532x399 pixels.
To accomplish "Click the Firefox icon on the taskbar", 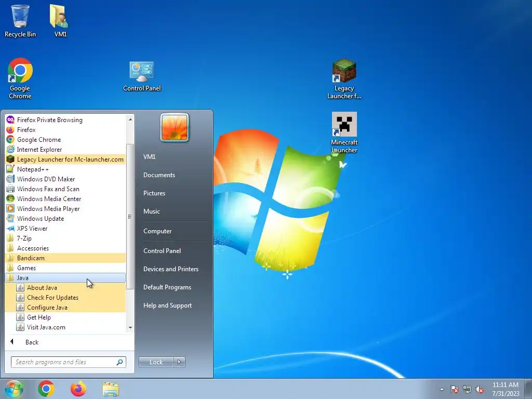I will coord(78,389).
